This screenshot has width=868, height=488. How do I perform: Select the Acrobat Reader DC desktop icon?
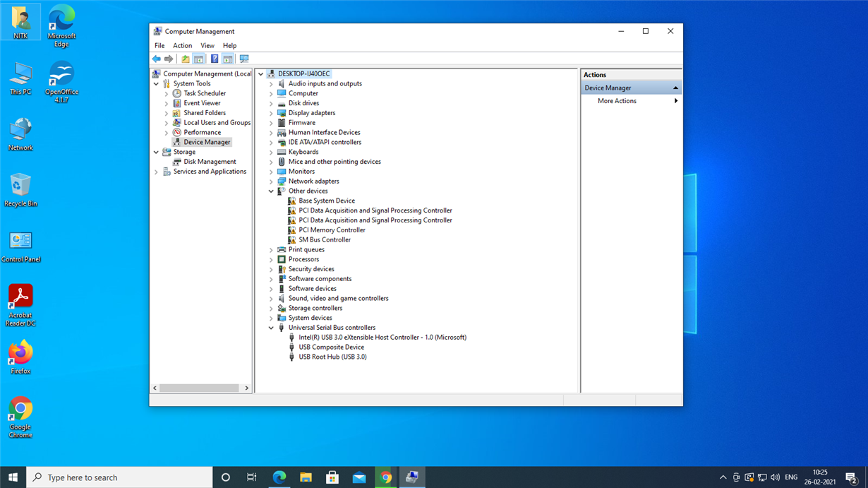[x=20, y=304]
